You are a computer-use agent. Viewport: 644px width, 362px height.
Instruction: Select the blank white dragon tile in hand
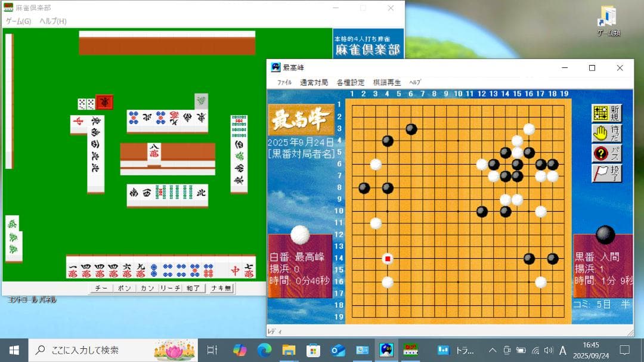tap(222, 267)
